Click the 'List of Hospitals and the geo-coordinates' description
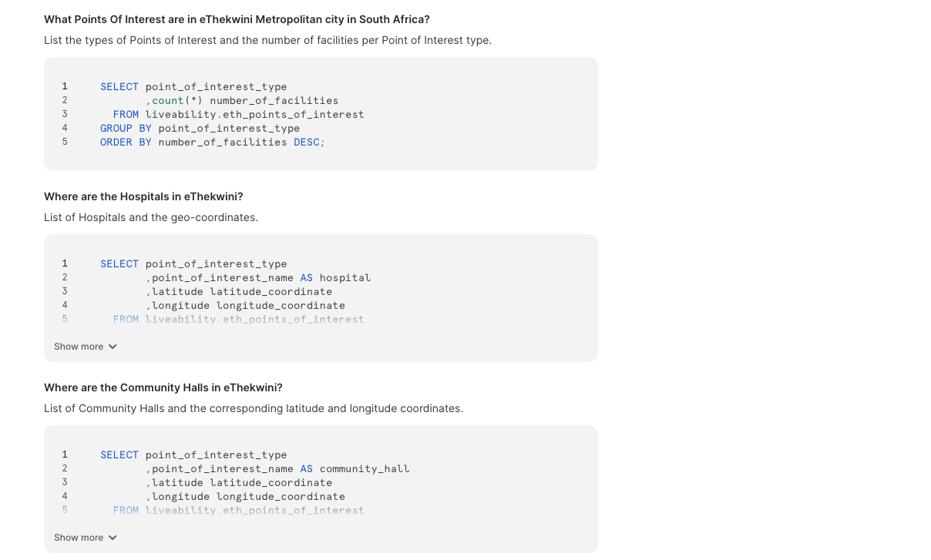Image resolution: width=931 pixels, height=560 pixels. (151, 217)
